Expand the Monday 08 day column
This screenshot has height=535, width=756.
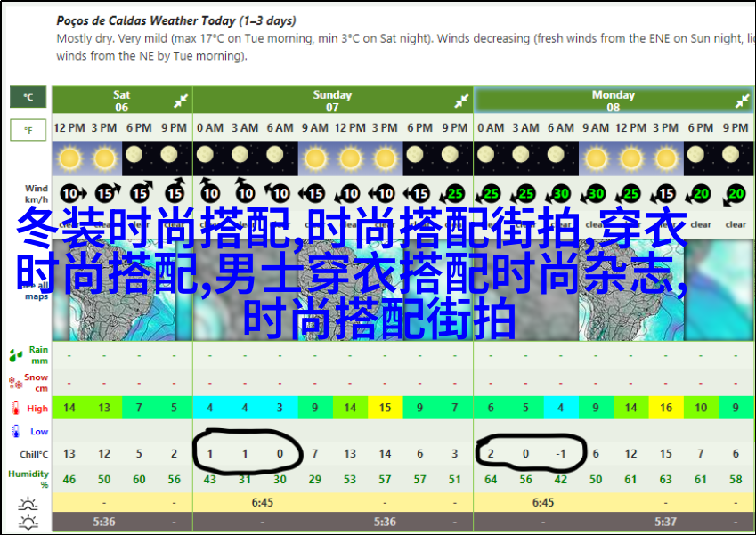(743, 101)
